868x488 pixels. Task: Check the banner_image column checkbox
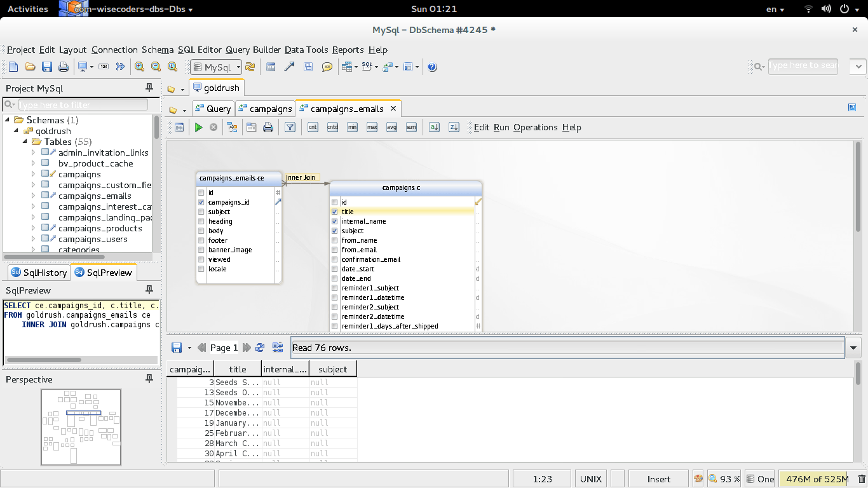[201, 250]
